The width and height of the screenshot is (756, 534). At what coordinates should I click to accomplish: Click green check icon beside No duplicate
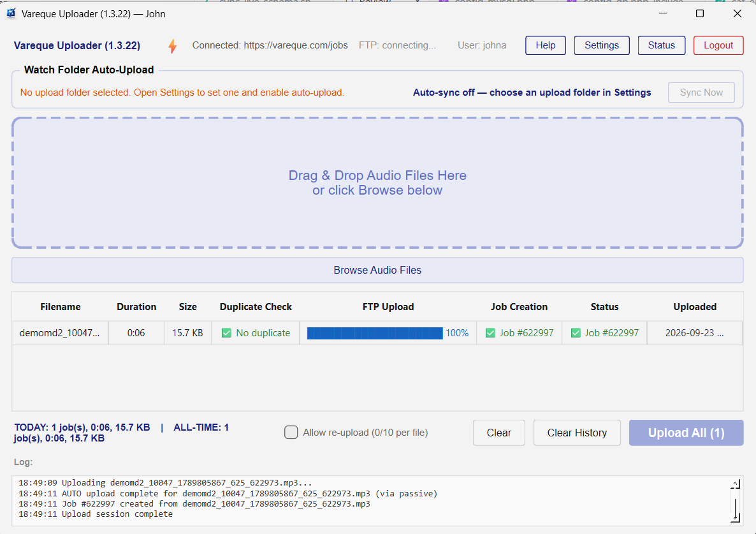click(x=226, y=333)
